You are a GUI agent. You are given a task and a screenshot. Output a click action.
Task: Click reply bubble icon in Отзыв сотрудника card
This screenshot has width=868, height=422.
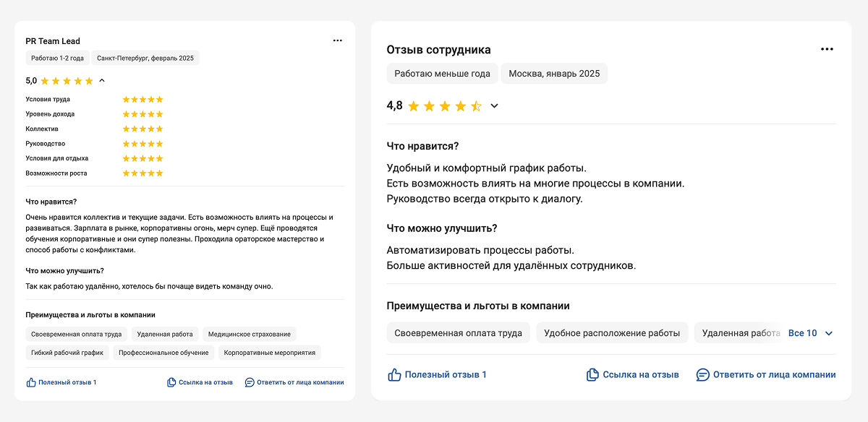pos(702,374)
